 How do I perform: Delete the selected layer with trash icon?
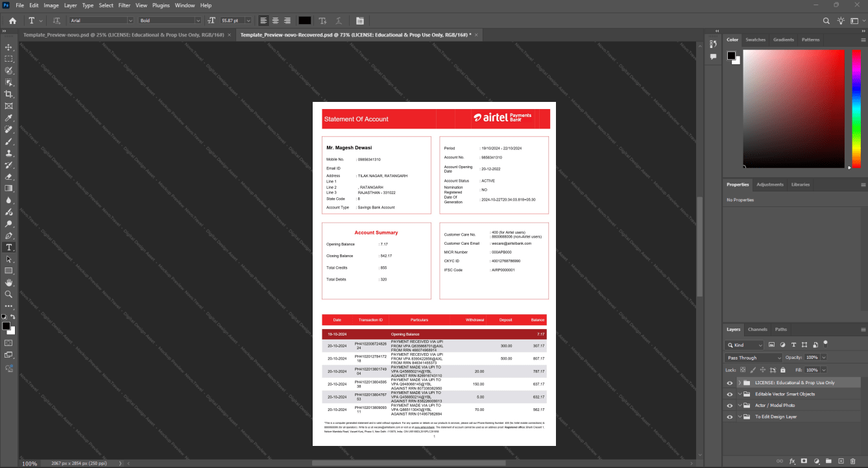click(x=852, y=461)
